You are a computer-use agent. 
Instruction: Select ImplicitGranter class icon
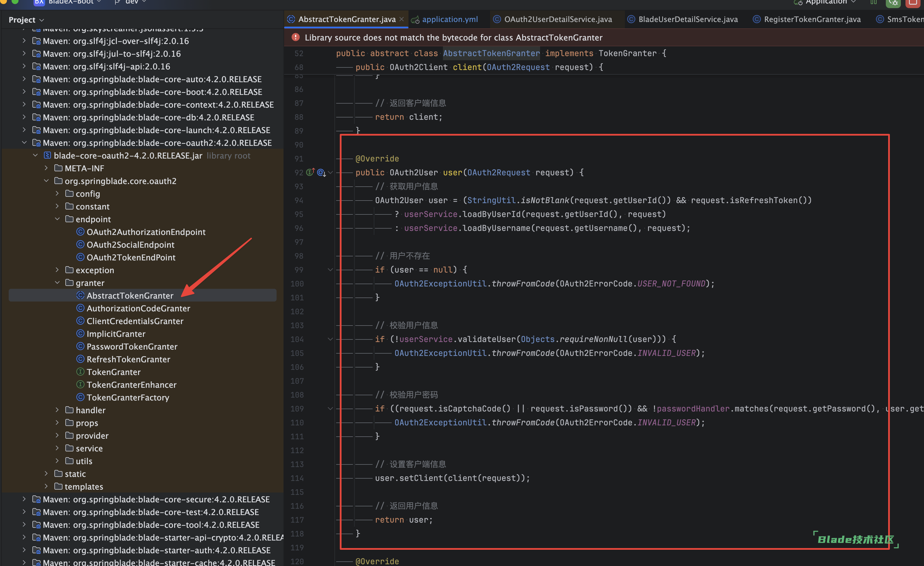tap(80, 333)
